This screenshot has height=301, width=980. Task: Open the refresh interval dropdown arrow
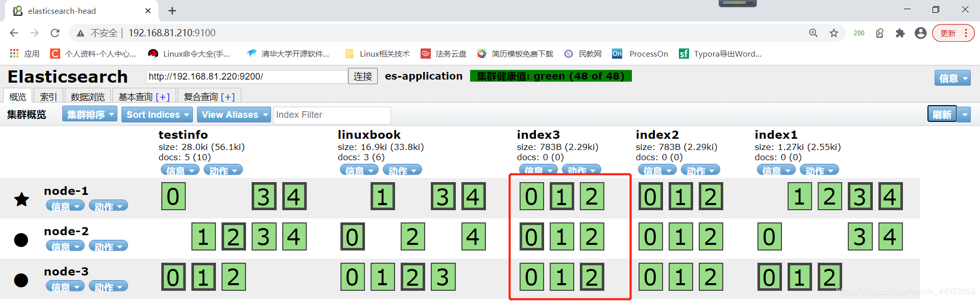pos(964,114)
